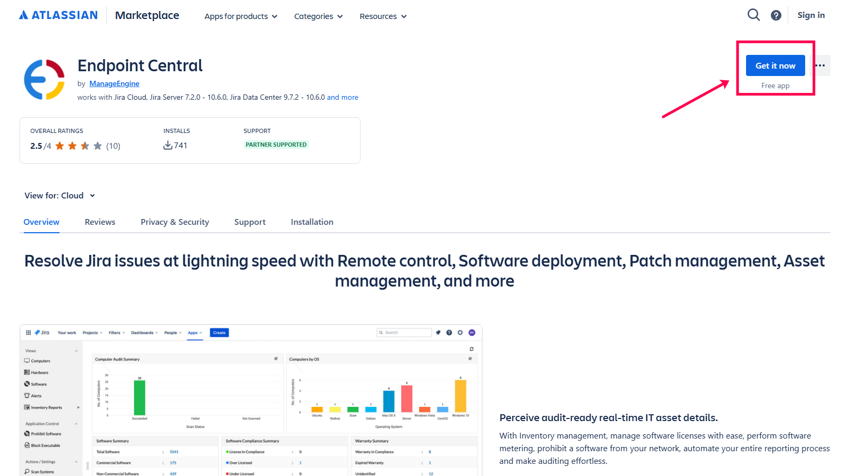Switch to the Reviews tab
The image size is (868, 476).
pyautogui.click(x=100, y=222)
